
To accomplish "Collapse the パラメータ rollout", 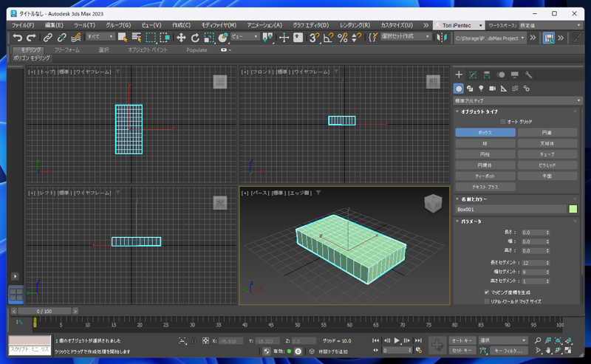I will pos(469,222).
